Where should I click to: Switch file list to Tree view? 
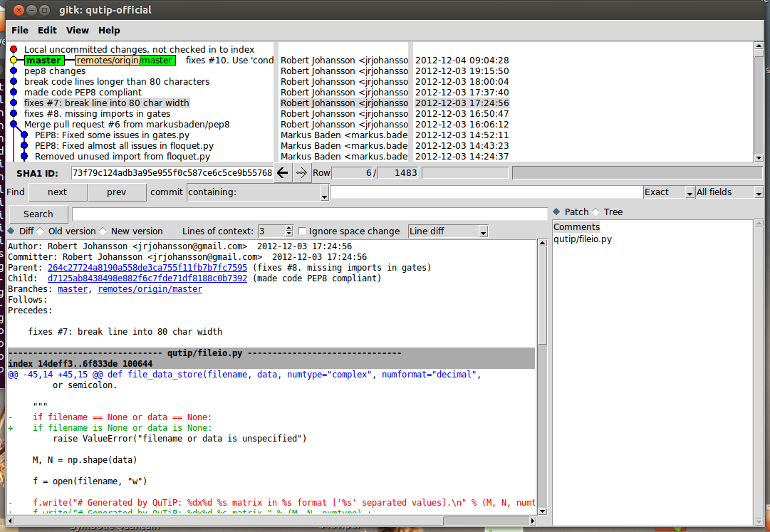[x=595, y=212]
